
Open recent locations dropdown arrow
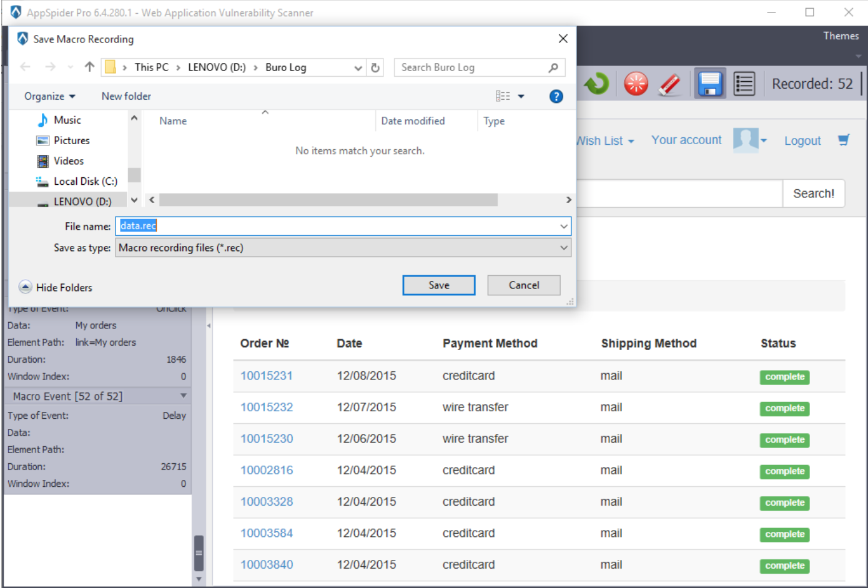tap(71, 67)
